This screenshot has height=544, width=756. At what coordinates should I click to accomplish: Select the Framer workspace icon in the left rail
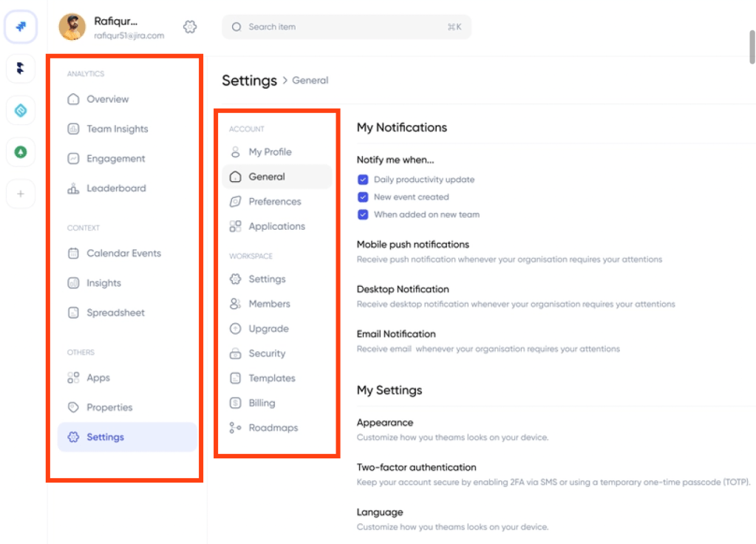pyautogui.click(x=21, y=69)
